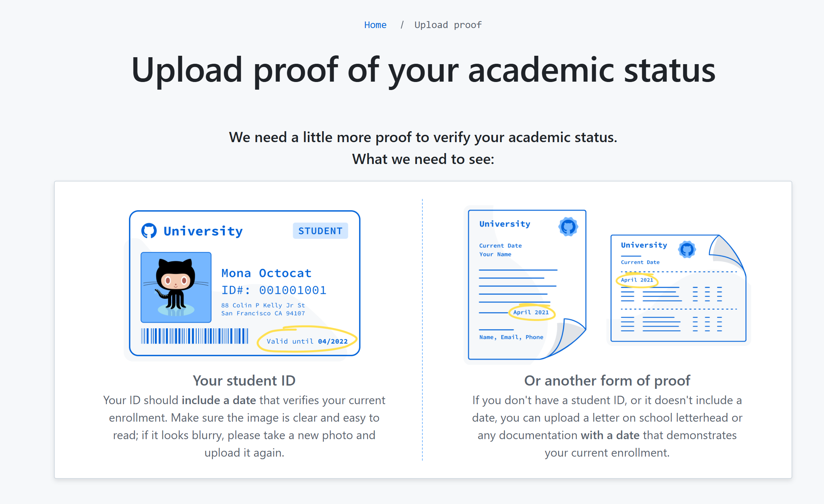
Task: Click the Name, Email, Phone text on the letter
Action: [x=511, y=337]
